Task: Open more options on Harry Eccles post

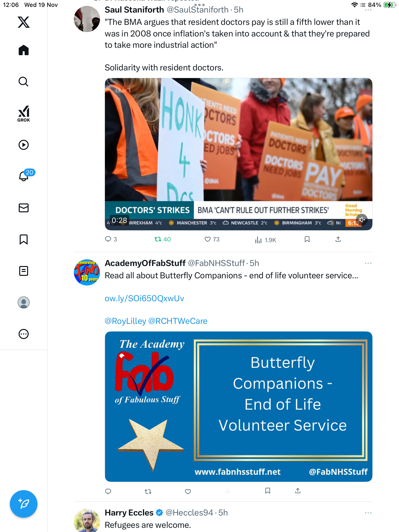Action: (368, 513)
